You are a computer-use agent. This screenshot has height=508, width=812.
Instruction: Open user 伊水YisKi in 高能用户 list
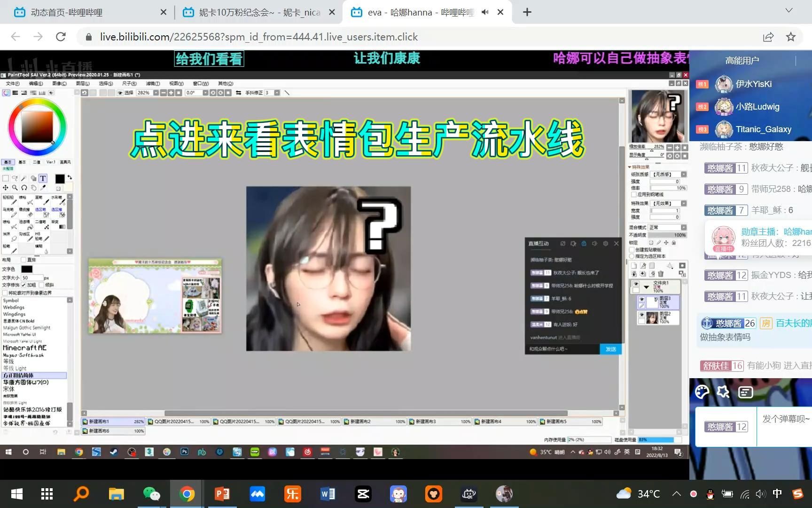pyautogui.click(x=754, y=84)
